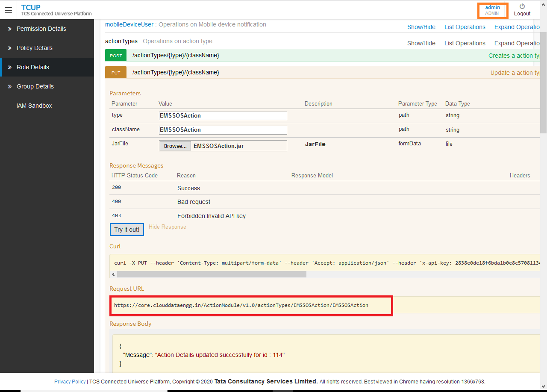Click the Request URL heading
547x392 pixels.
(x=127, y=289)
